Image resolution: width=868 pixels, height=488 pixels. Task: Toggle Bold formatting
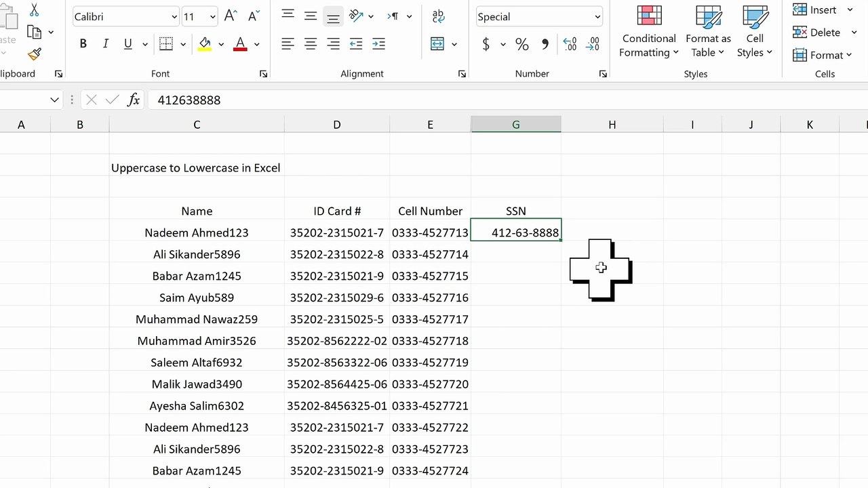(x=83, y=44)
